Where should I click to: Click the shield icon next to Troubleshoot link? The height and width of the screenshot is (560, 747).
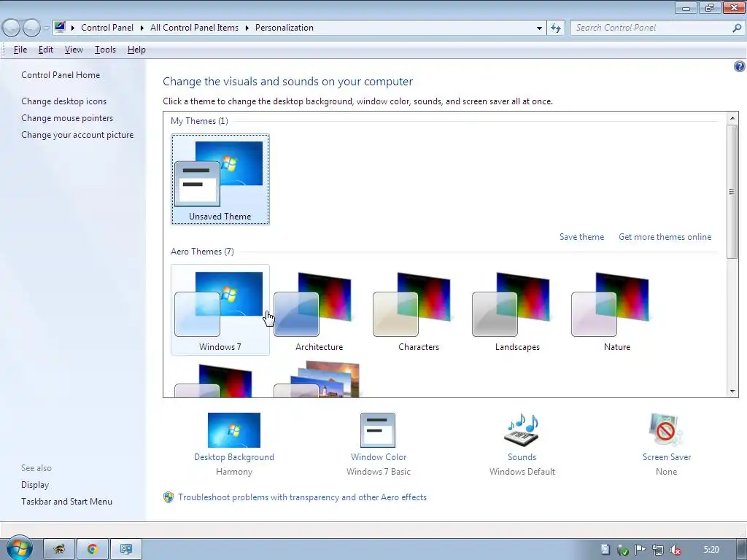click(169, 497)
